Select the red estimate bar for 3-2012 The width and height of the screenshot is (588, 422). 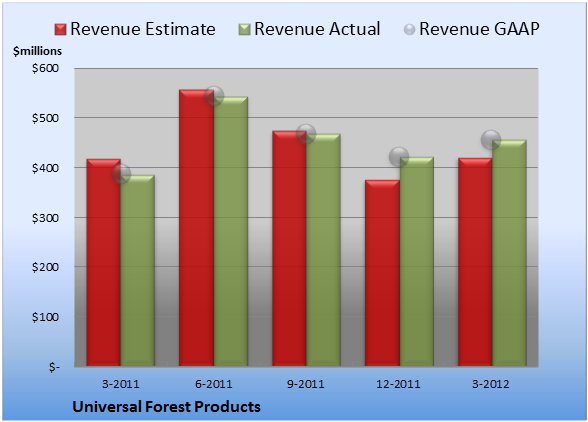[475, 262]
